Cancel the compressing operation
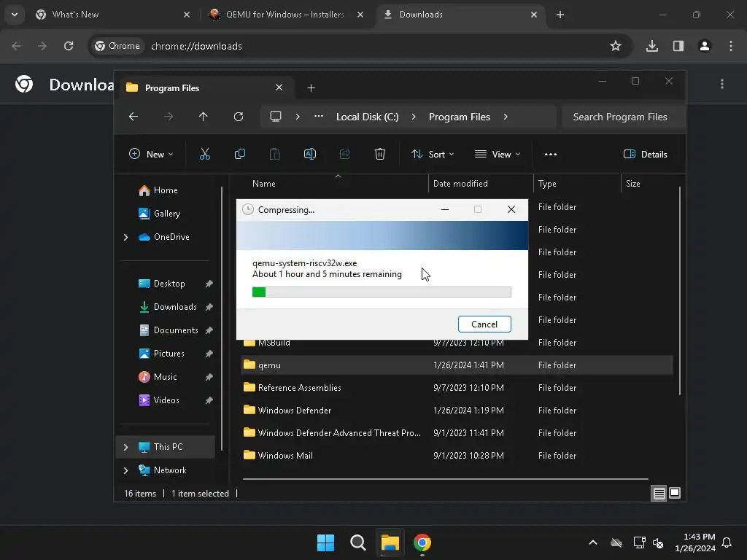Screen dimensions: 747x560 (484, 324)
